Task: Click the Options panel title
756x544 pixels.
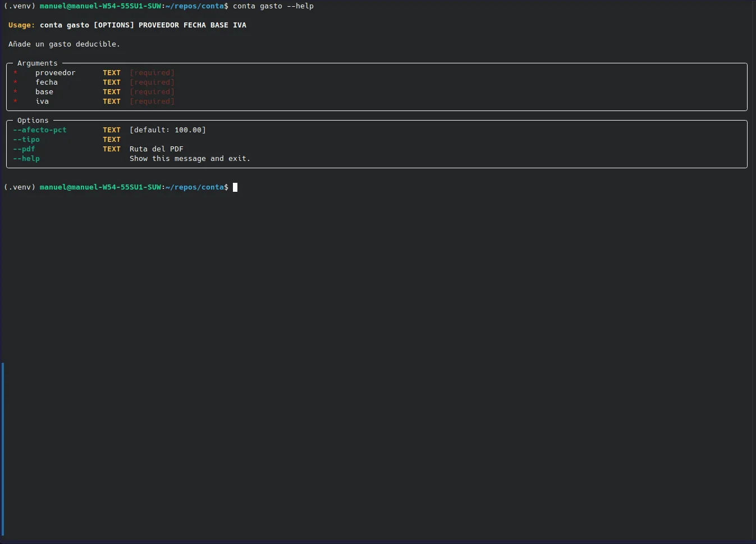Action: (32, 120)
